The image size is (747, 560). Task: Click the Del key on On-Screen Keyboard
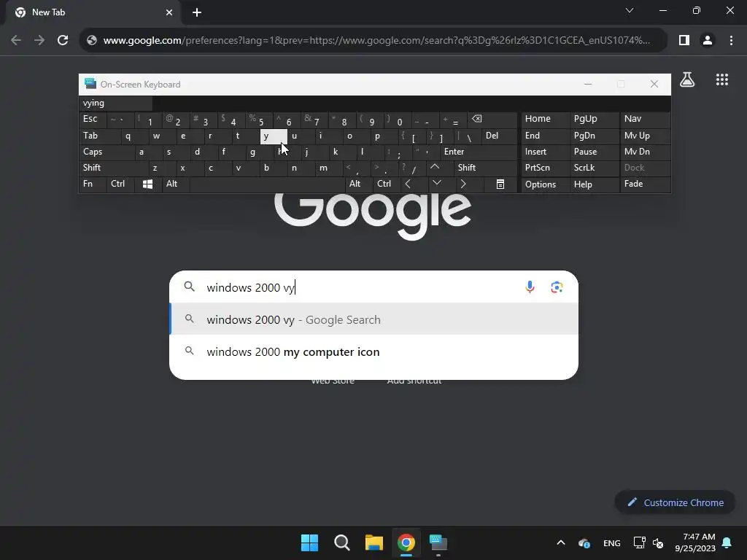point(499,136)
